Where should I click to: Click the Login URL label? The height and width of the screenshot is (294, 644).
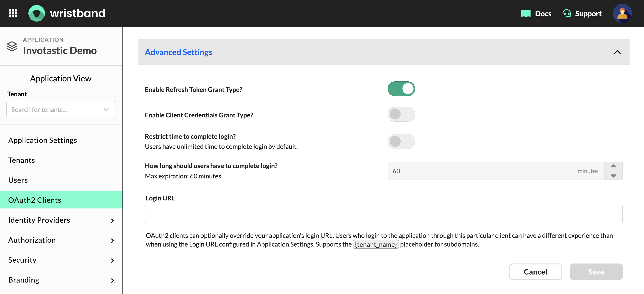pos(160,198)
